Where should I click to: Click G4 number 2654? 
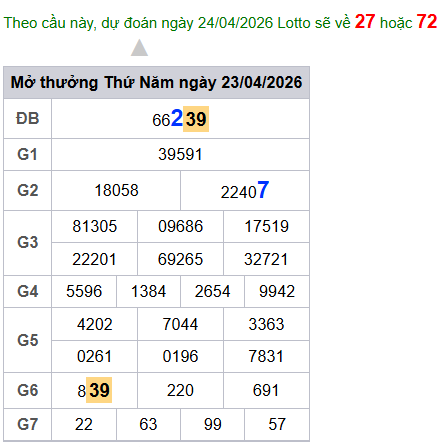point(212,291)
